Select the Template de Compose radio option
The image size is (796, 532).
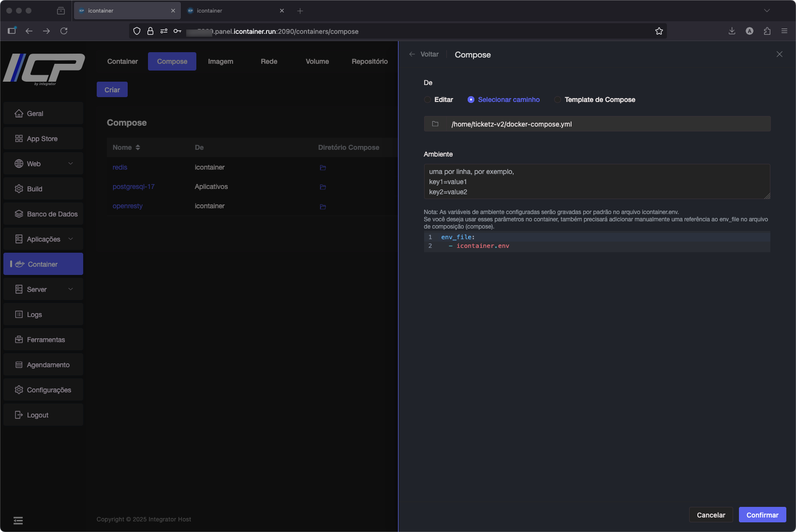[x=558, y=100]
